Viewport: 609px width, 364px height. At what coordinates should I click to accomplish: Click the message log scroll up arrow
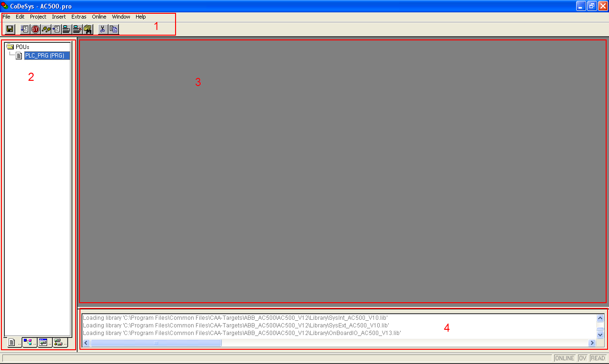point(600,318)
